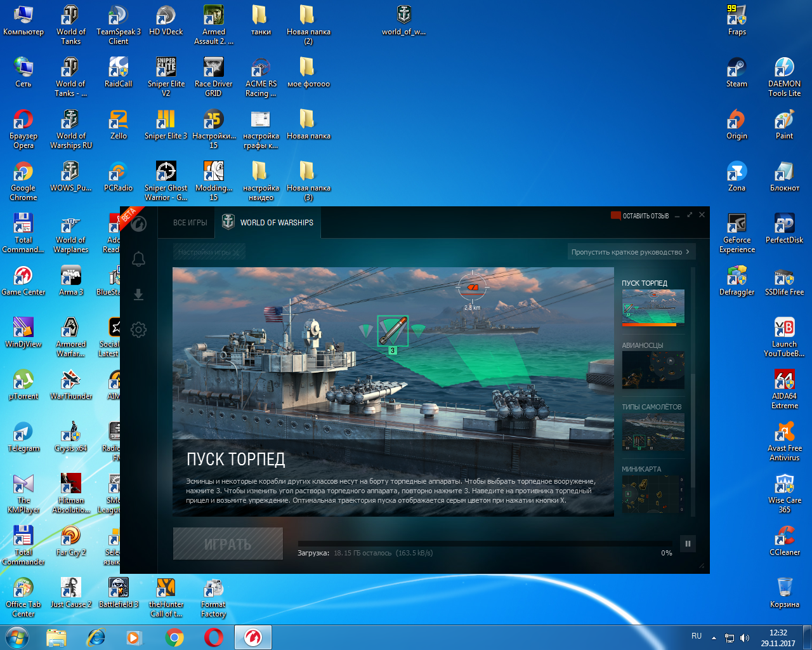Viewport: 812px width, 650px height.
Task: Open Avast Free Antivirus shortcut
Action: (785, 441)
